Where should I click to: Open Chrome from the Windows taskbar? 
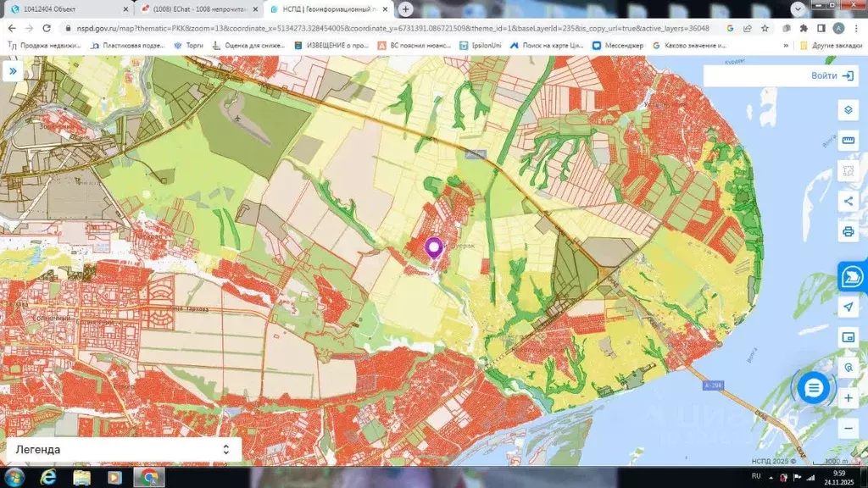(149, 477)
